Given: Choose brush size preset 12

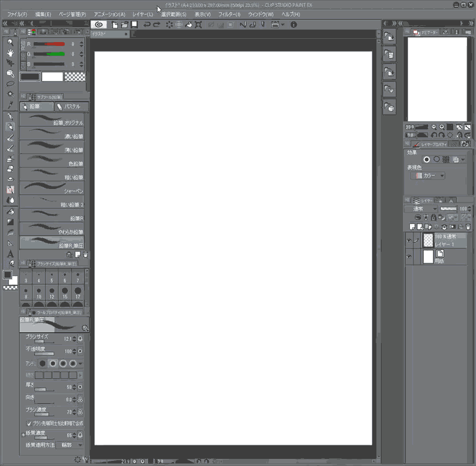Looking at the screenshot, I should pos(52,293).
